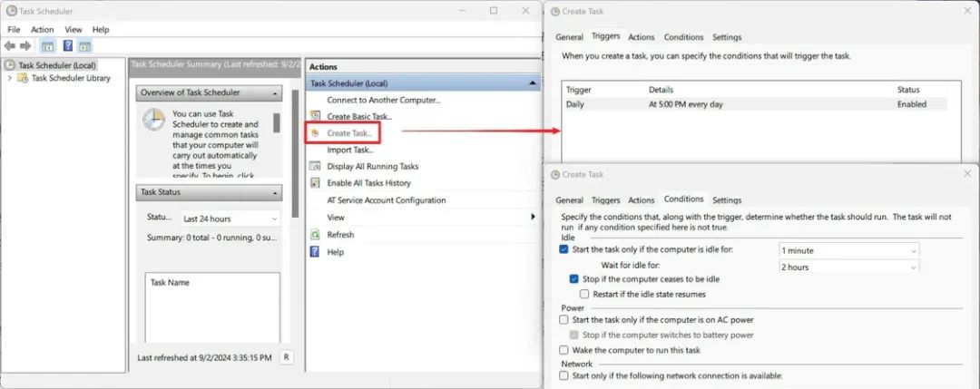Collapse the Task Status section
Image resolution: width=980 pixels, height=389 pixels.
tap(274, 192)
